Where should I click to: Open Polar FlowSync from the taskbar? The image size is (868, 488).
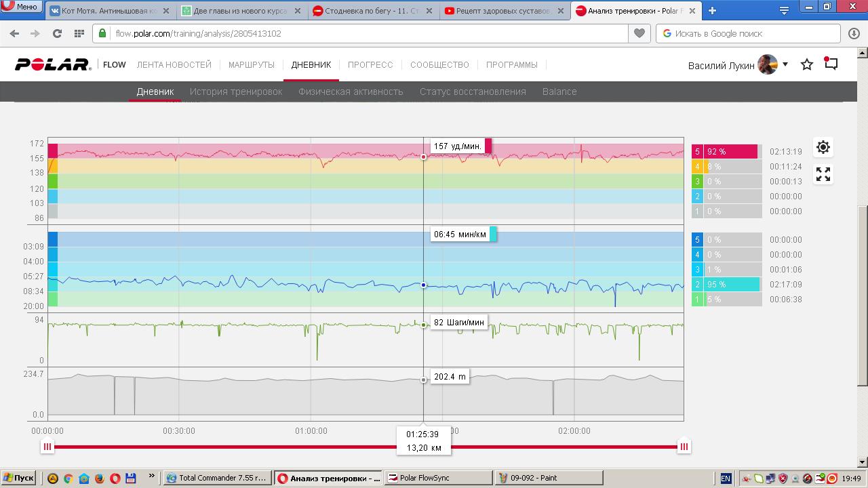point(438,478)
